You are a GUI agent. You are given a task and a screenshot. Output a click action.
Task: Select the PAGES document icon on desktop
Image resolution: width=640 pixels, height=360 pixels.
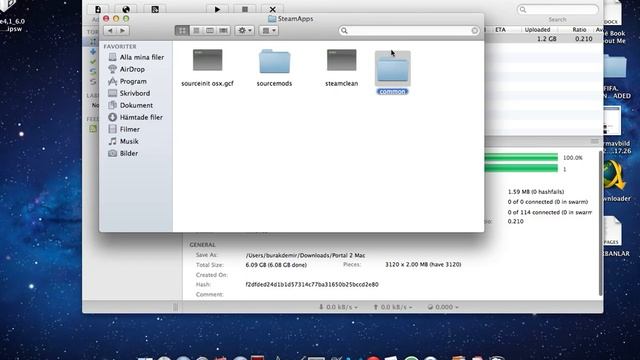tap(612, 232)
